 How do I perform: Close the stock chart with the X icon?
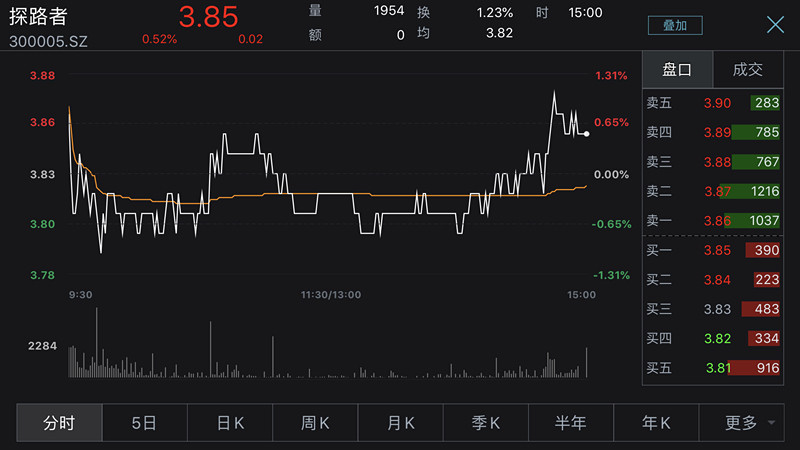tap(775, 24)
